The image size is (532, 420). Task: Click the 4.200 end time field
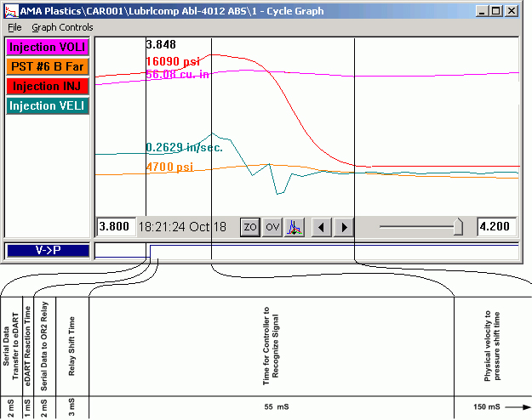(497, 226)
